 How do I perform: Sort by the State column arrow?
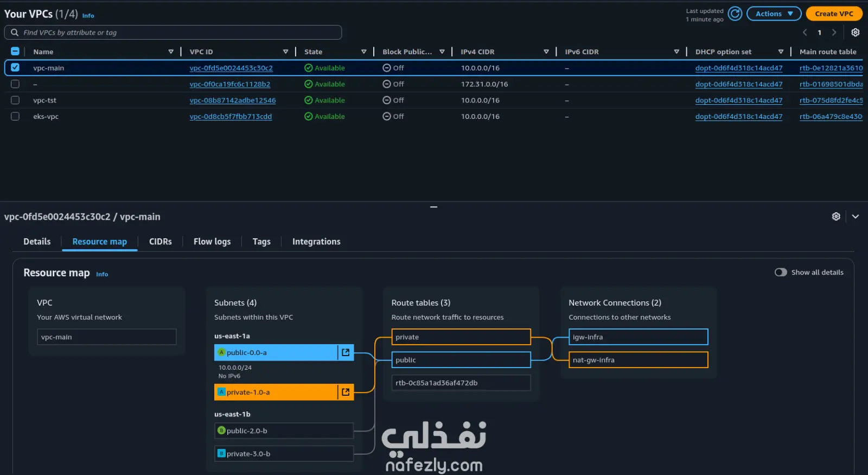364,52
